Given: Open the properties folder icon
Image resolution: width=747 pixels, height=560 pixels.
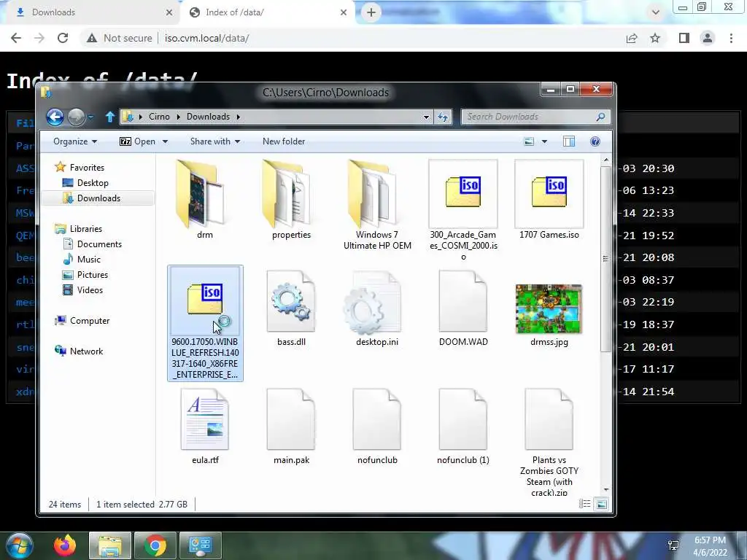Looking at the screenshot, I should 286,194.
